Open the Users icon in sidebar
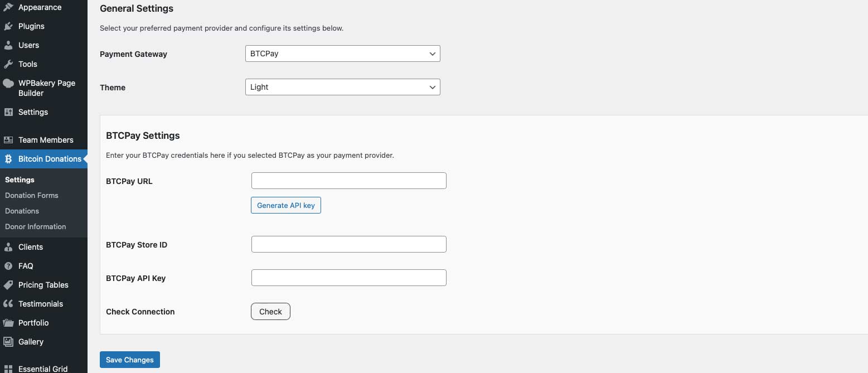The width and height of the screenshot is (868, 373). coord(9,45)
